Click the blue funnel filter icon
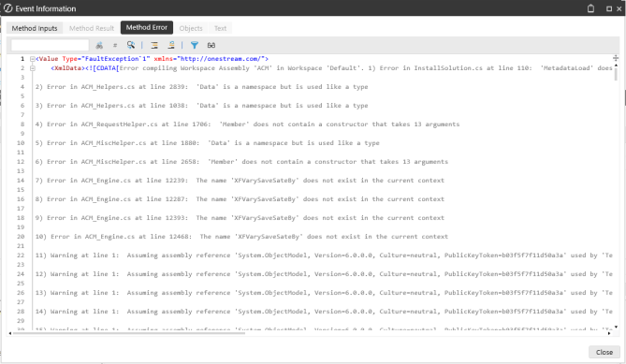Image resolution: width=626 pixels, height=364 pixels. pyautogui.click(x=195, y=45)
